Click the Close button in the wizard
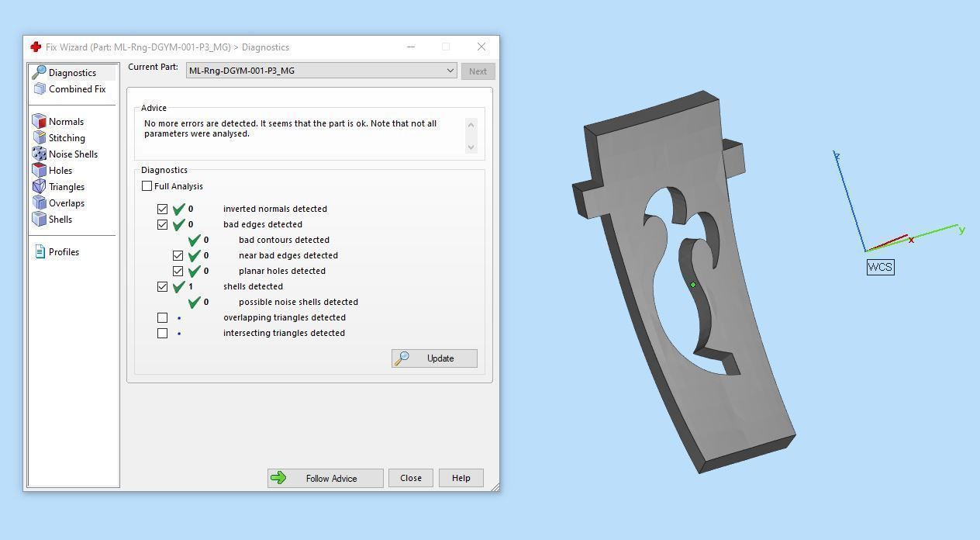The width and height of the screenshot is (980, 540). pos(411,478)
